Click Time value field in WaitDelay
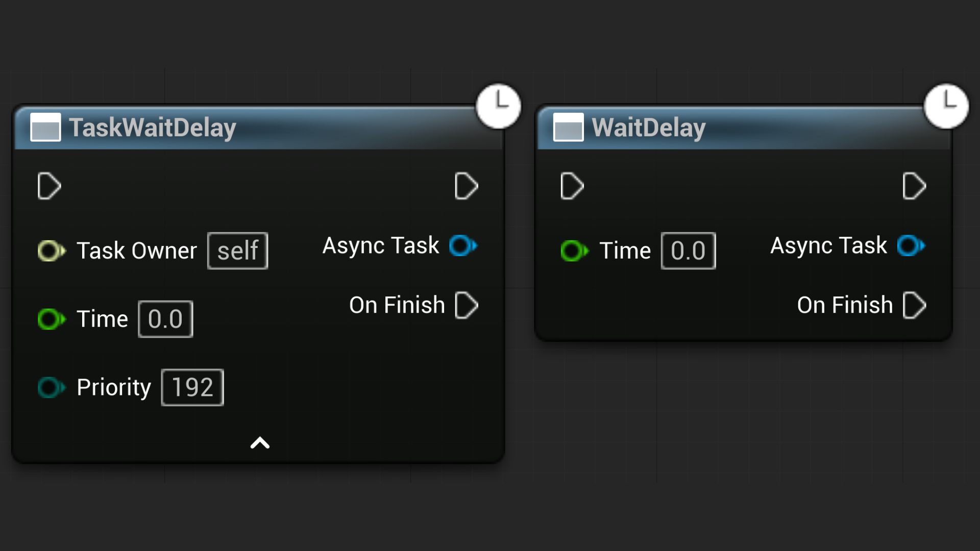 click(688, 251)
